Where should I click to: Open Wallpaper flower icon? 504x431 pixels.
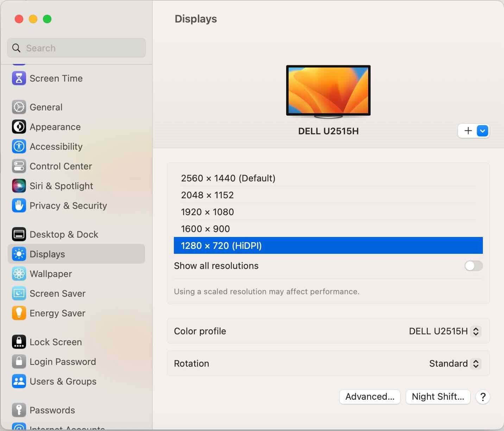(x=19, y=274)
